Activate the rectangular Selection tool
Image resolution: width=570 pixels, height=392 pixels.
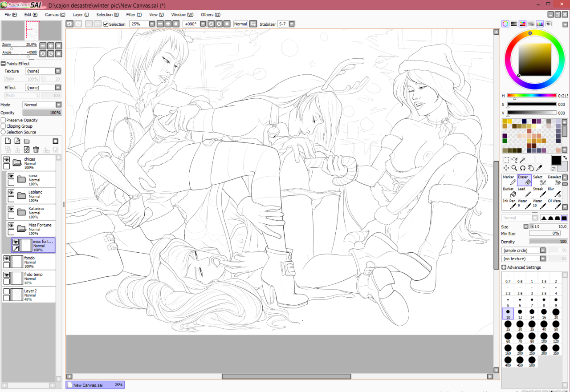coord(506,160)
